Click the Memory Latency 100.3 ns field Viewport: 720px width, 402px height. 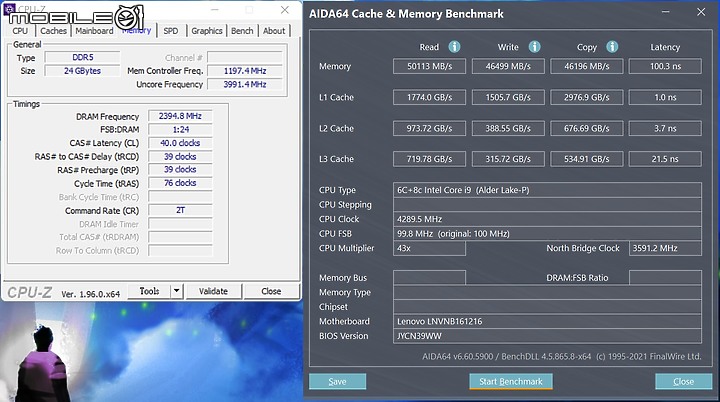click(x=665, y=66)
